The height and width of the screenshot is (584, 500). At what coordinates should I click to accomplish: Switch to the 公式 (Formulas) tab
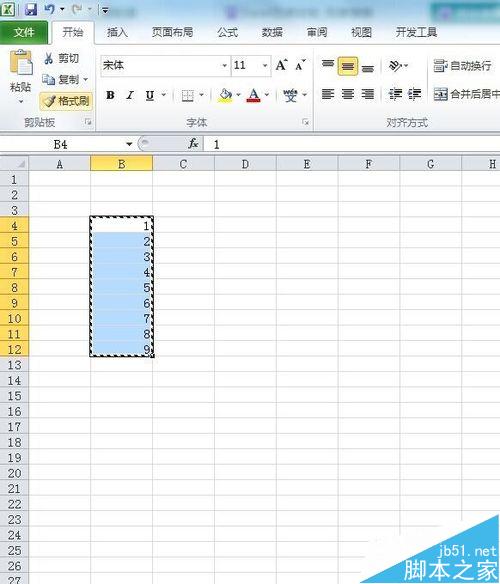point(228,32)
